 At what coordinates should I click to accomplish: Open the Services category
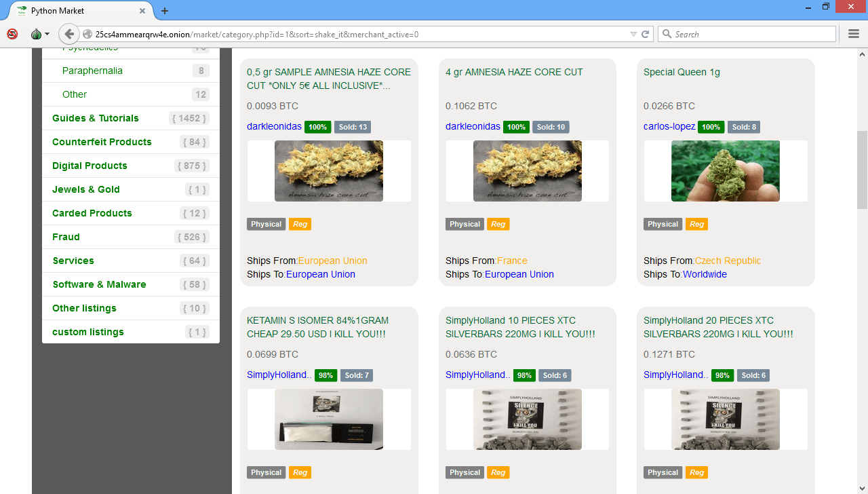(x=73, y=261)
